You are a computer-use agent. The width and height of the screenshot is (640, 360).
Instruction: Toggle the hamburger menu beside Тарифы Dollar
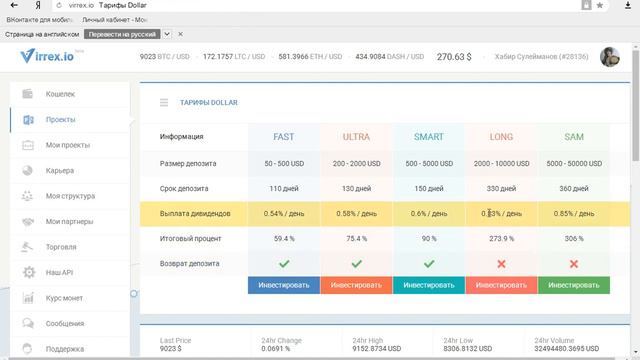pyautogui.click(x=164, y=102)
